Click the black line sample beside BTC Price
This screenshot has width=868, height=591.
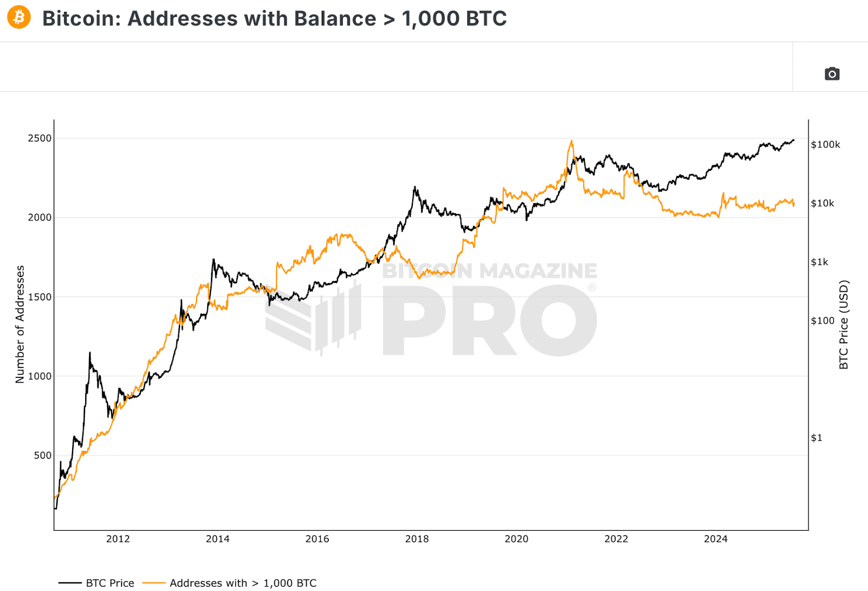(x=71, y=583)
